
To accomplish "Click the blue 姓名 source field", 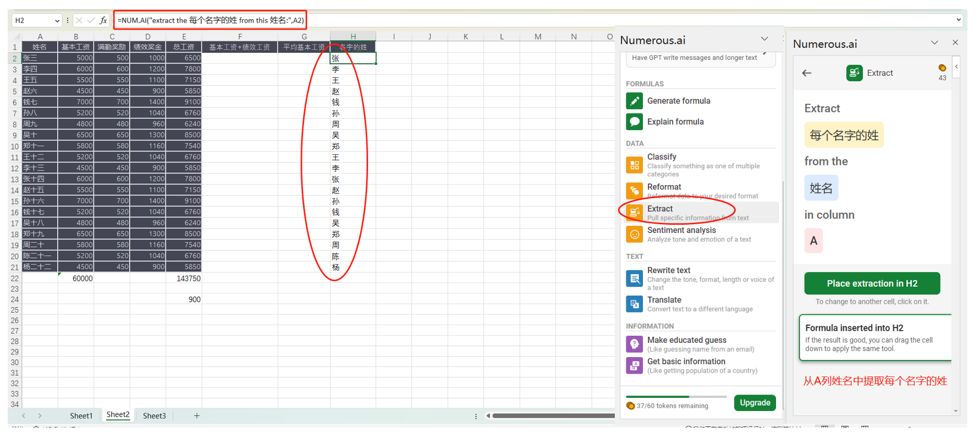I will 821,188.
